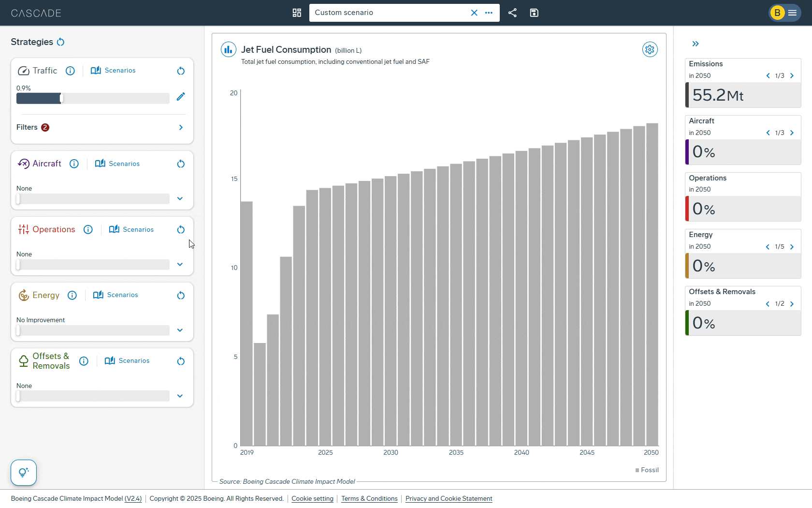Open Offsets & Removals Scenarios
The height and width of the screenshot is (508, 812).
[x=127, y=361]
